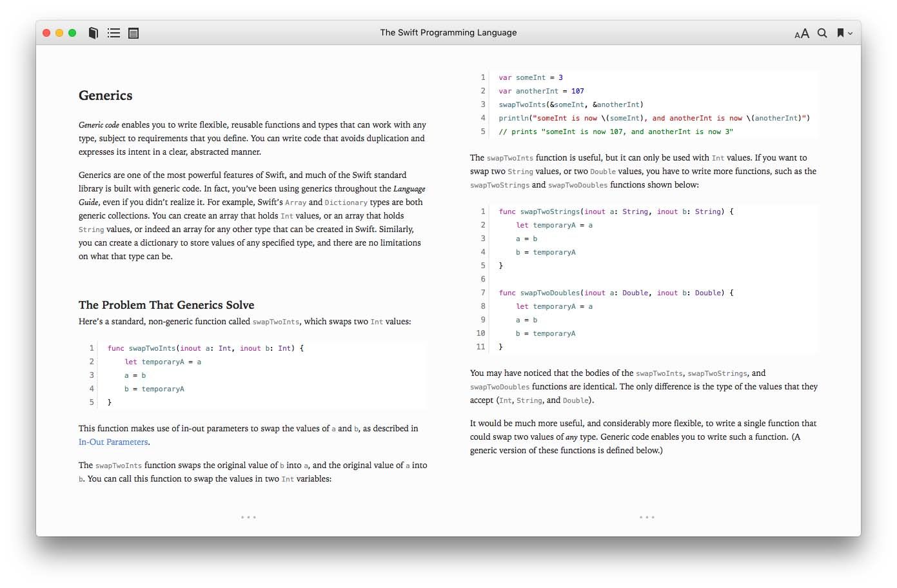The image size is (897, 588).
Task: Click the Generics chapter heading
Action: coord(105,95)
